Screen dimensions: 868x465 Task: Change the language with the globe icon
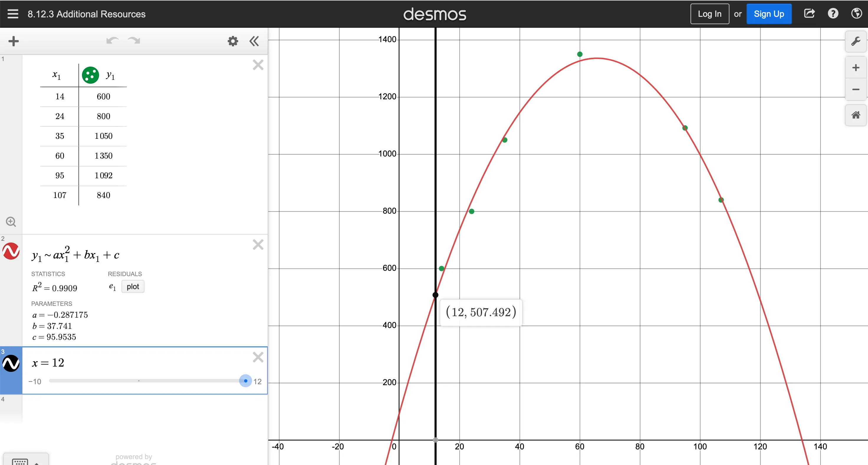tap(857, 14)
